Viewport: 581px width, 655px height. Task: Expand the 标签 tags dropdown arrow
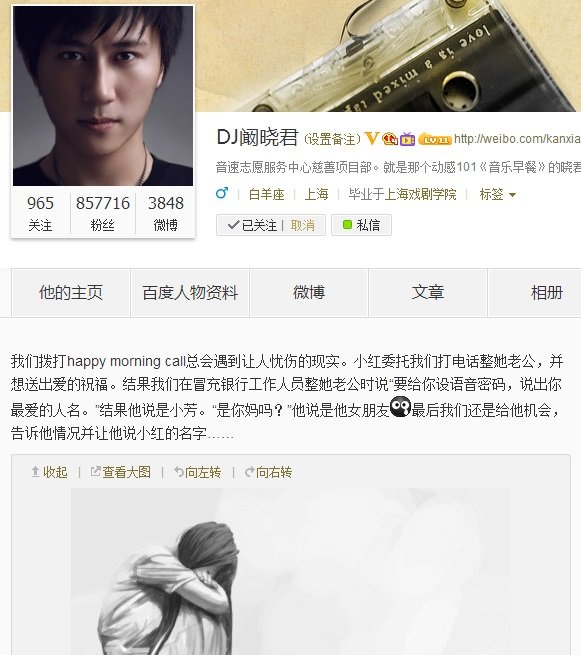(513, 195)
